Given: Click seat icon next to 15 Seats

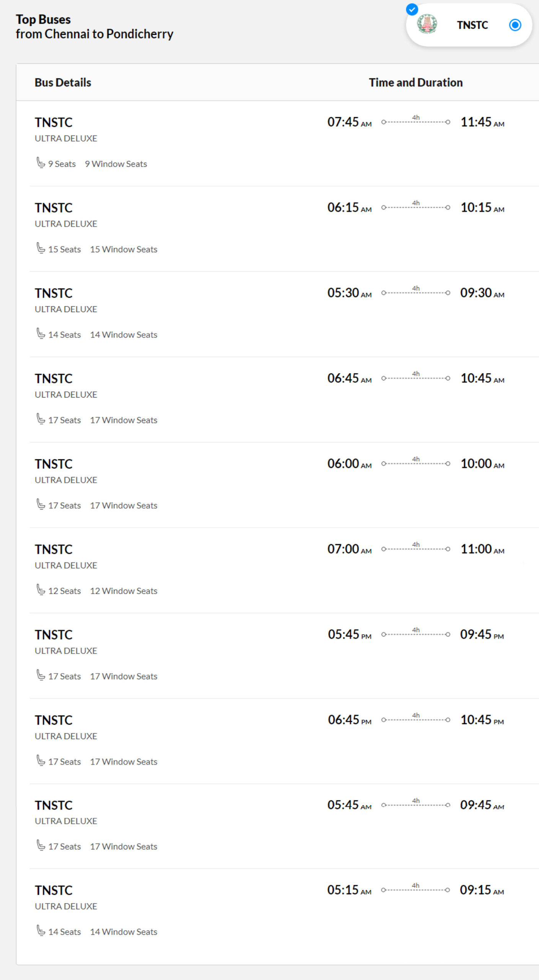Looking at the screenshot, I should point(41,248).
